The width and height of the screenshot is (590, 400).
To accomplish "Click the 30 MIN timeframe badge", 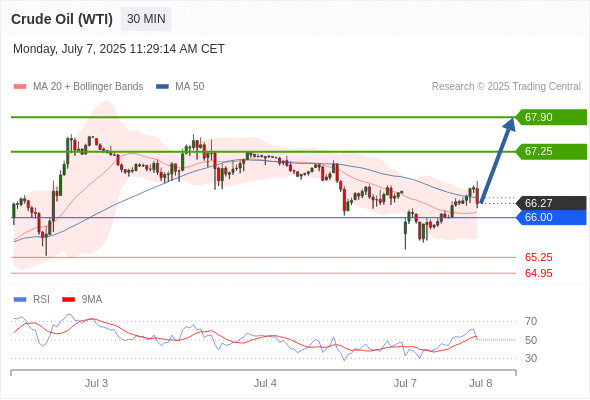I will point(146,19).
